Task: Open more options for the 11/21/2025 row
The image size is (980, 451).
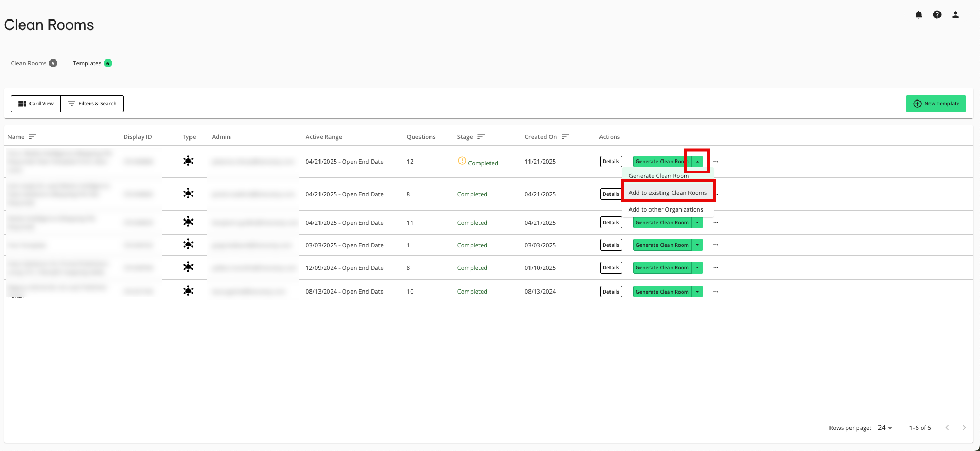Action: tap(716, 162)
